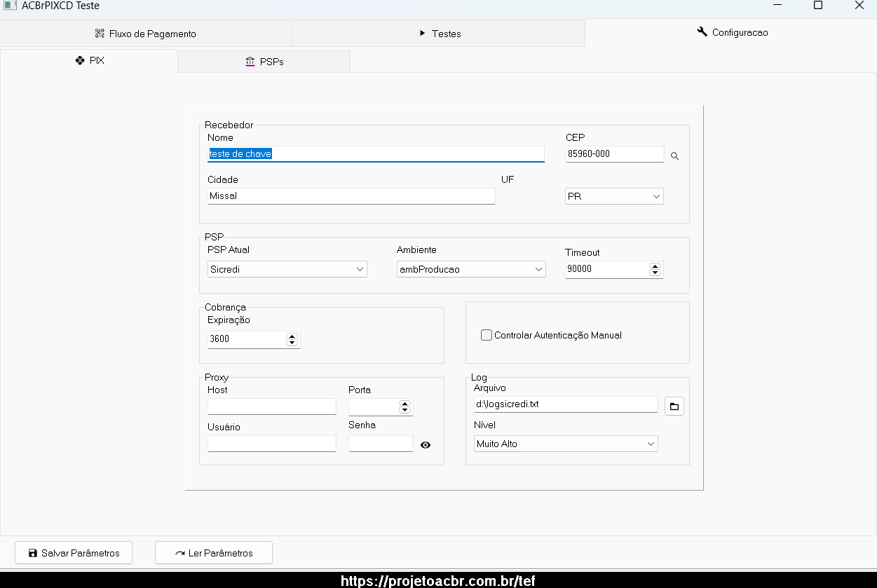Click the proxy Host text field
877x588 pixels.
[272, 406]
